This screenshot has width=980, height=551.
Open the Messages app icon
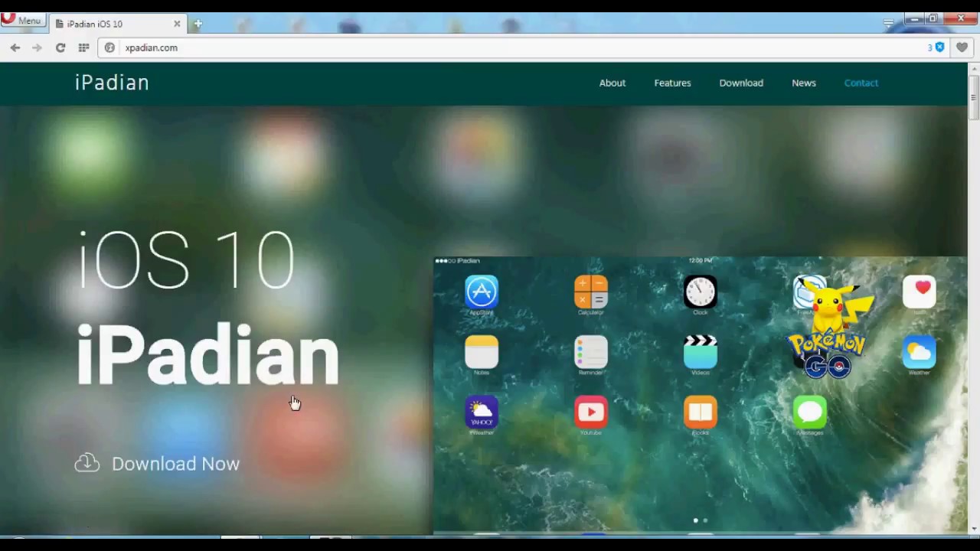pos(810,412)
